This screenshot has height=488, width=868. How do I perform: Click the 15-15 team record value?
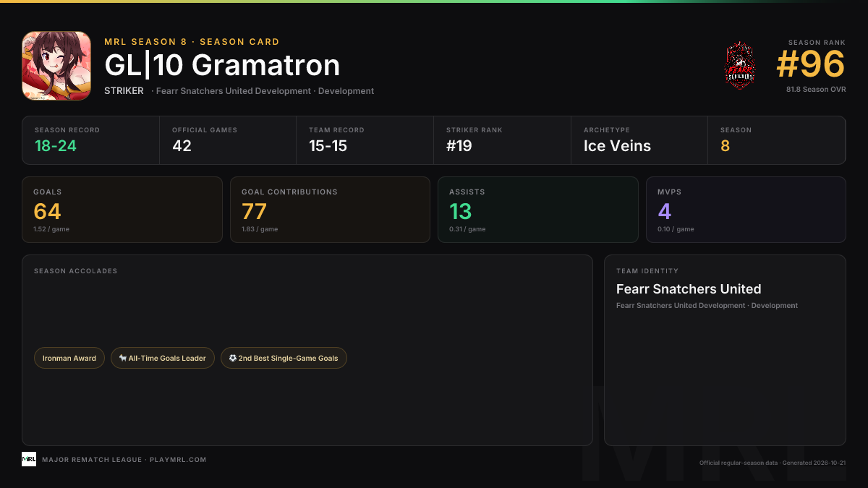328,146
